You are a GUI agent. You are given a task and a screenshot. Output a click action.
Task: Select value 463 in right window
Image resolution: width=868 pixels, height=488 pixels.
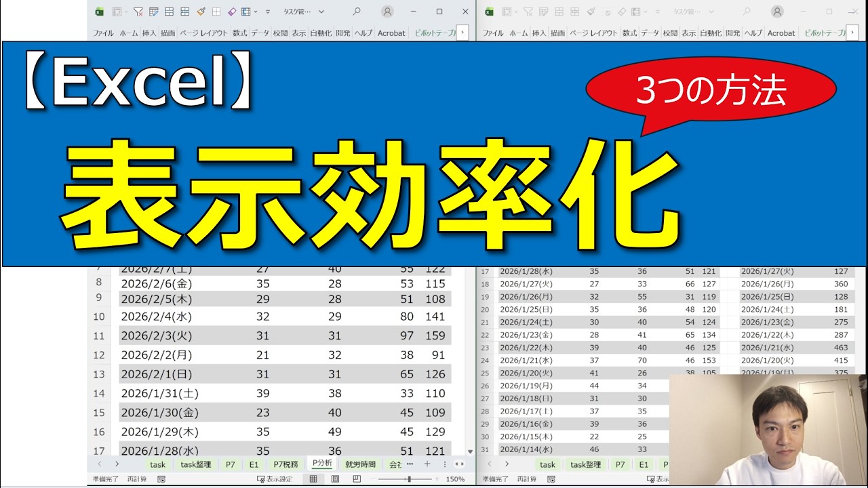(841, 348)
